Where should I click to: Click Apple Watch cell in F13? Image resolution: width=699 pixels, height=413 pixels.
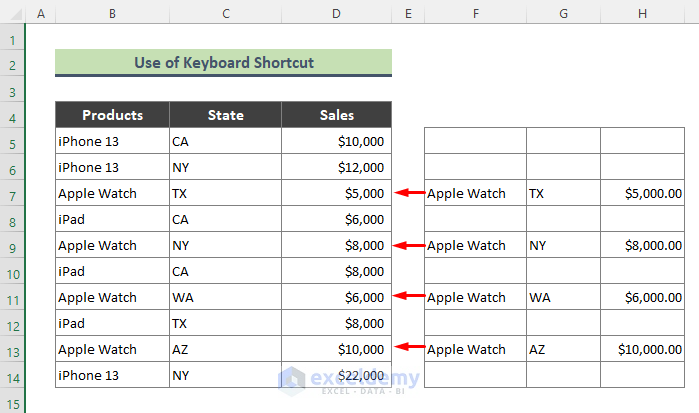[x=475, y=349]
